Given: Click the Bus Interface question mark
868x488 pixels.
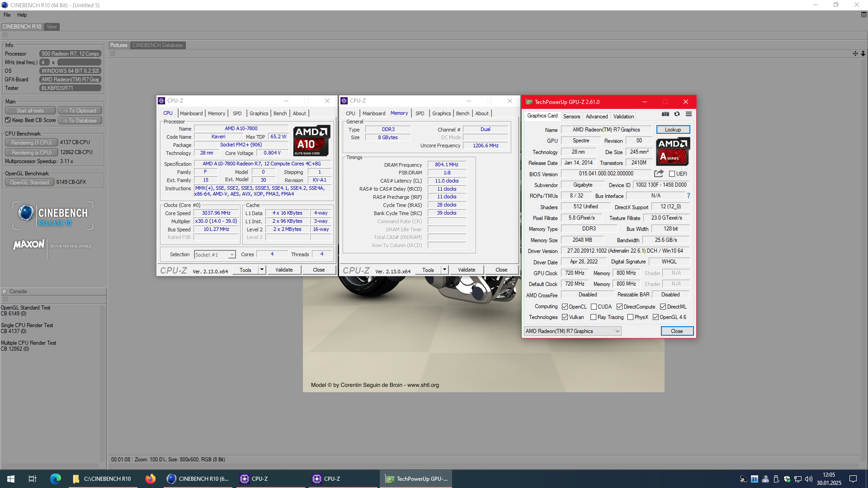Looking at the screenshot, I should (689, 196).
